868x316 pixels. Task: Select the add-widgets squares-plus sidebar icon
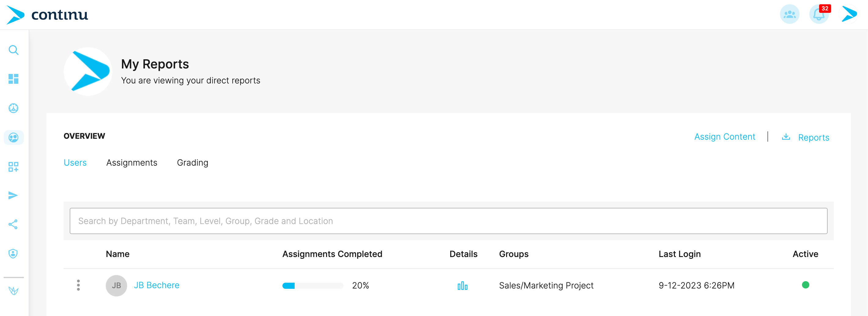[x=13, y=167]
